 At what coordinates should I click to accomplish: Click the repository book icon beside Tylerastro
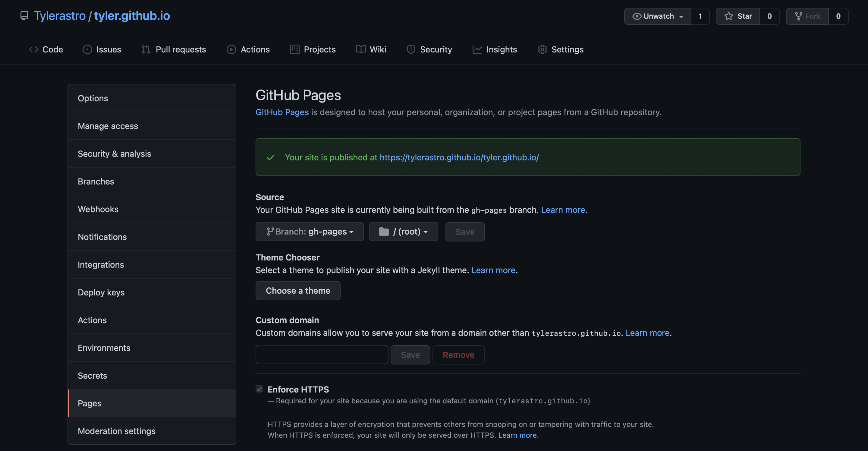coord(24,16)
